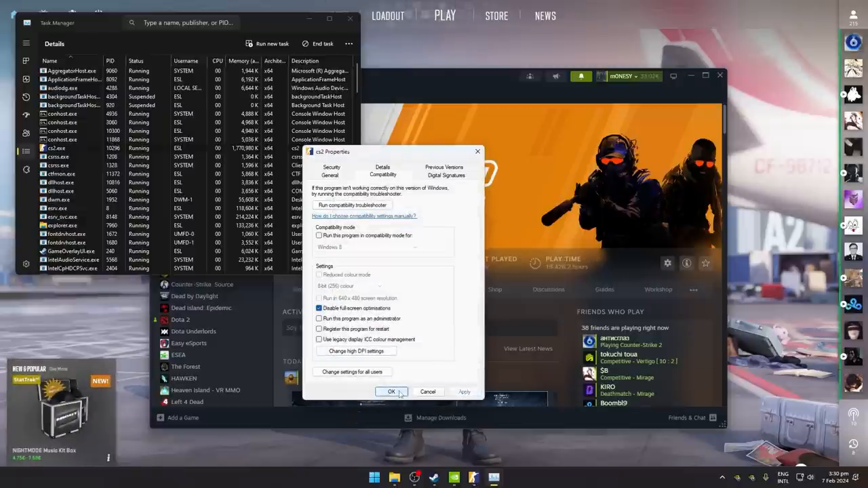Switch to the Security tab in cs2 Properties
The height and width of the screenshot is (488, 868).
332,167
